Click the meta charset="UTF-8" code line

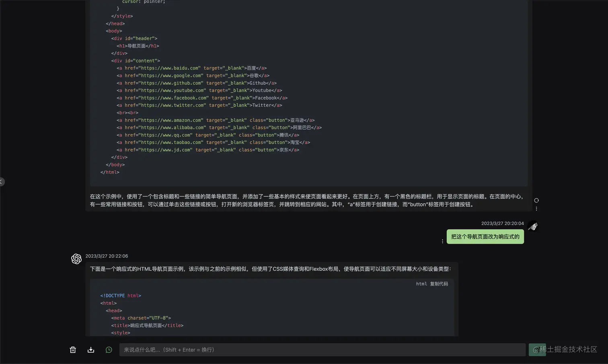tap(141, 318)
